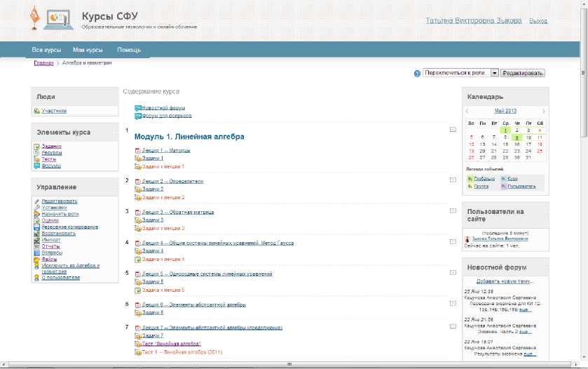This screenshot has height=369, width=588.
Task: Click the Новостной форум icon in course content
Action: [x=137, y=108]
